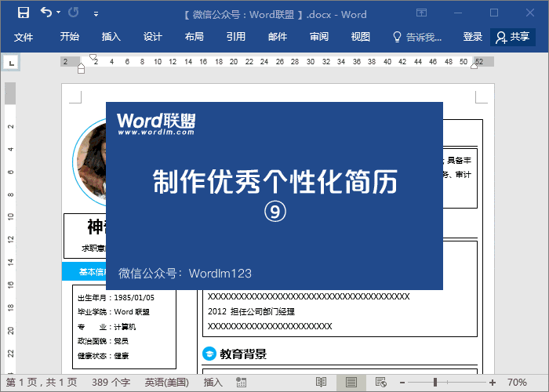Click the zoom slider handle
The width and height of the screenshot is (549, 392).
(x=435, y=383)
